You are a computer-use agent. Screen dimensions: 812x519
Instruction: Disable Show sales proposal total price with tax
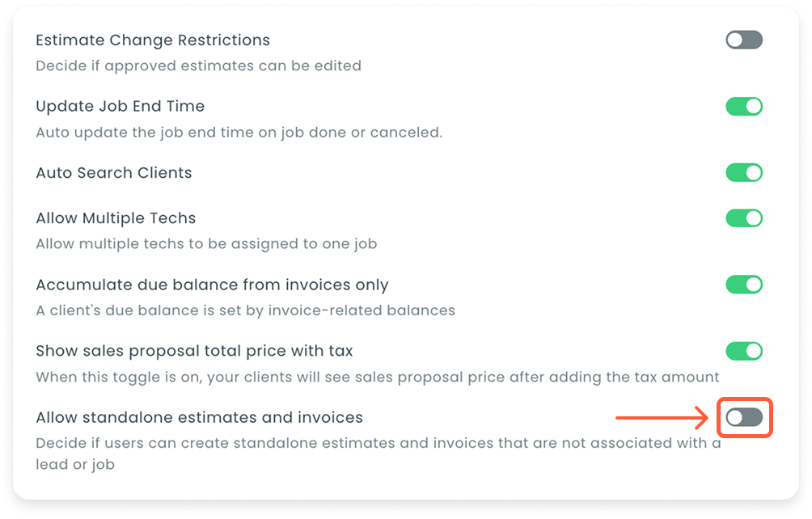click(x=744, y=351)
